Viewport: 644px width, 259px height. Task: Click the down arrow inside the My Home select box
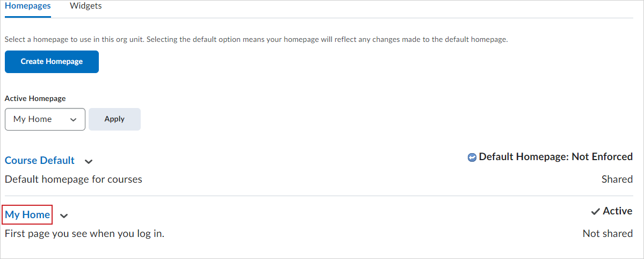pos(74,120)
